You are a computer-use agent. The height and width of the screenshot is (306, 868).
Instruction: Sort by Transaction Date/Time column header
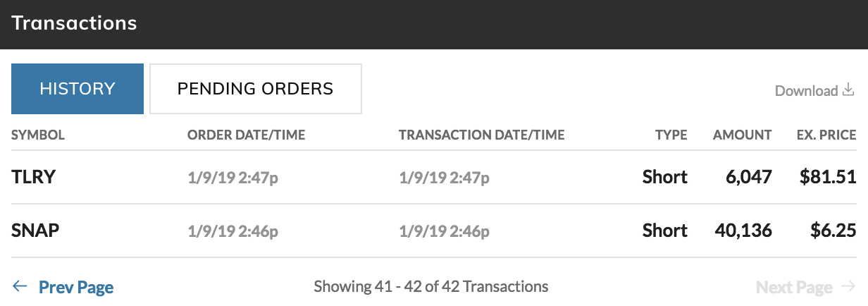pos(481,135)
